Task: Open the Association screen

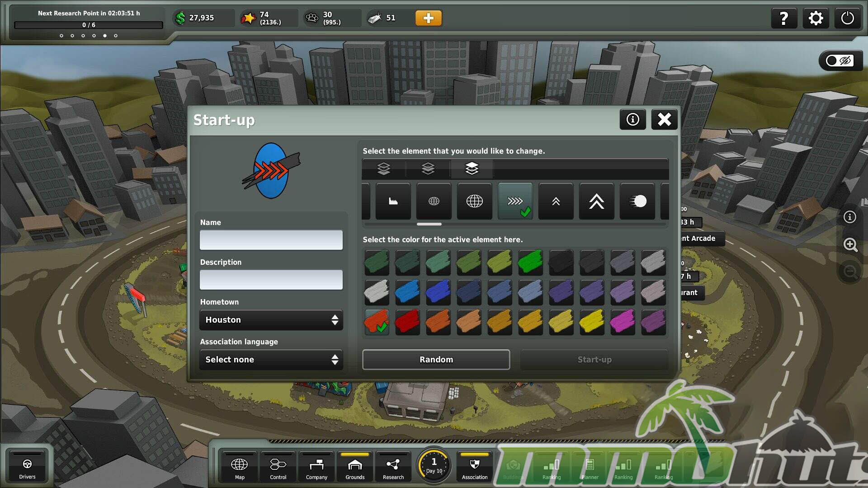Action: (475, 468)
